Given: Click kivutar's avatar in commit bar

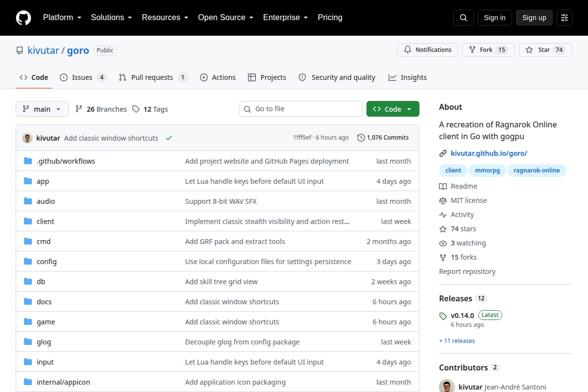Looking at the screenshot, I should pyautogui.click(x=27, y=138).
